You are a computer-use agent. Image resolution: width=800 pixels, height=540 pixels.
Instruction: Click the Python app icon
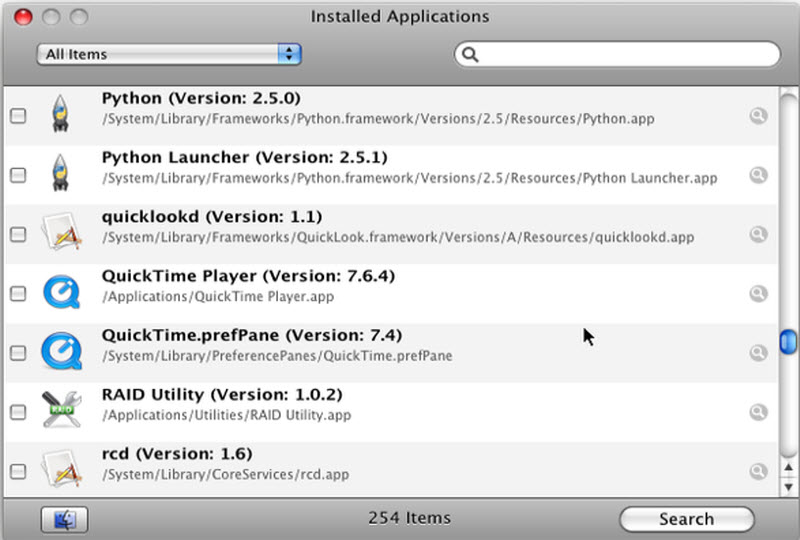point(61,113)
